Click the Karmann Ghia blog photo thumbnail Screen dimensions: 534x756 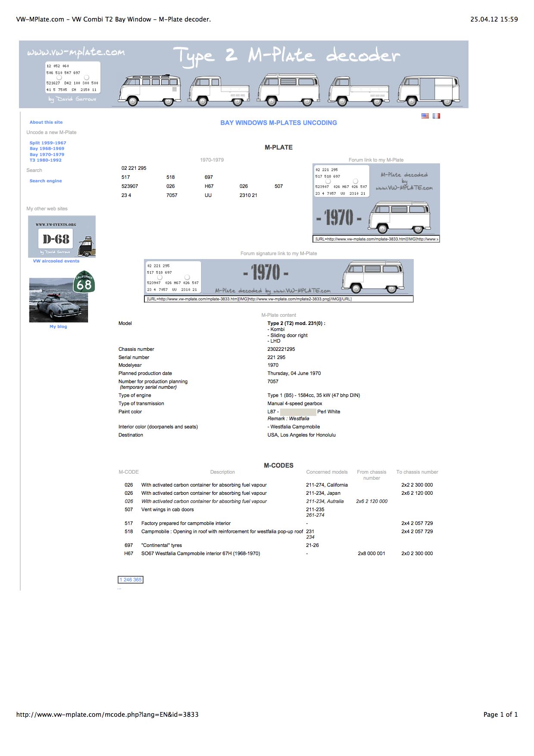(59, 300)
